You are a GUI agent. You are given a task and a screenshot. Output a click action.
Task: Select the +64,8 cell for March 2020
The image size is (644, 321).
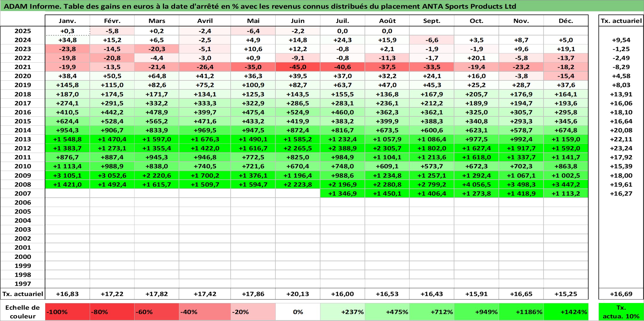coord(157,76)
